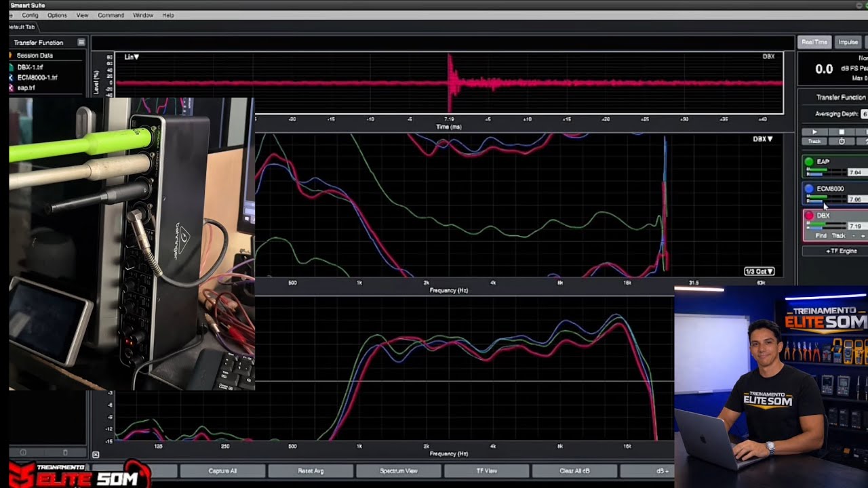Viewport: 868px width, 488px height.
Task: Click the EAP input level meter
Action: point(825,172)
